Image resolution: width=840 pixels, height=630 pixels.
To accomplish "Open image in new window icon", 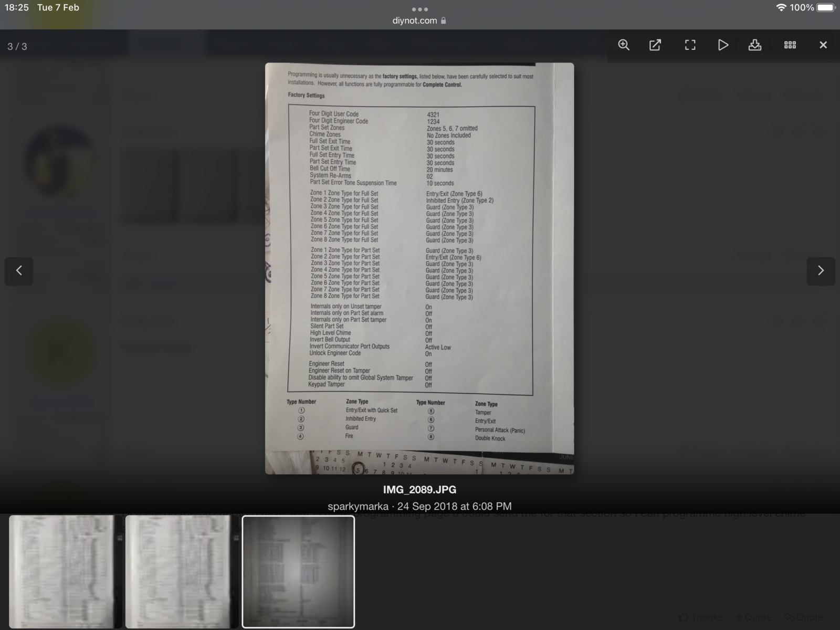I will 655,45.
